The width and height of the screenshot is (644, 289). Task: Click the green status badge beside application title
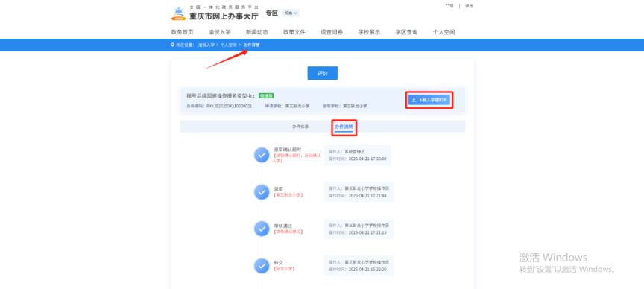tap(266, 95)
